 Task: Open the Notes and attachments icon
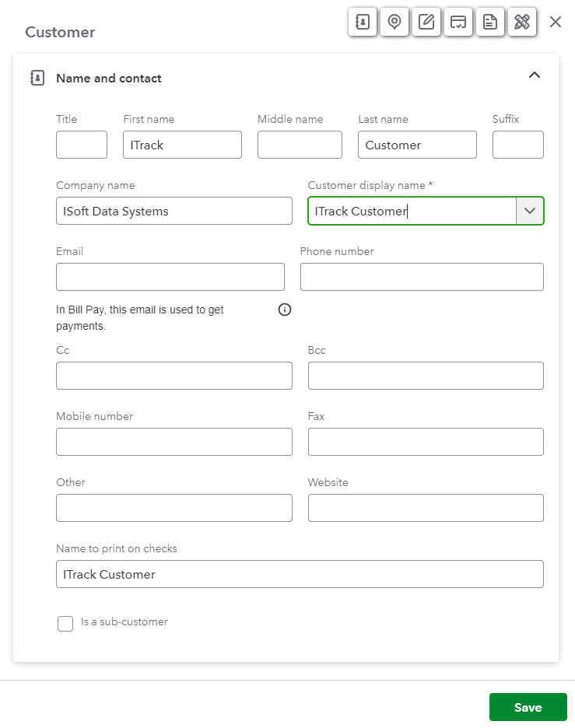coord(426,22)
